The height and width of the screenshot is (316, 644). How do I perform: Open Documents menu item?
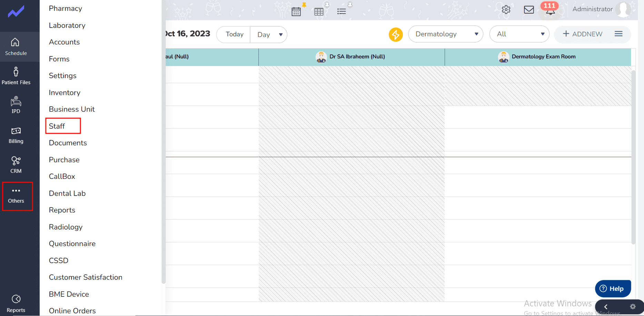[x=68, y=143]
